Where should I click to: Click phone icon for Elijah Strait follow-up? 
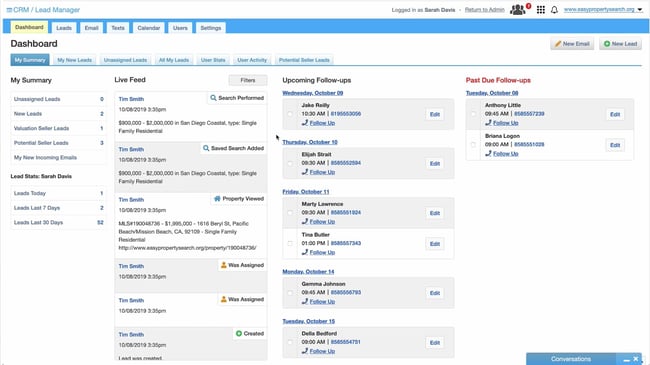(x=305, y=172)
